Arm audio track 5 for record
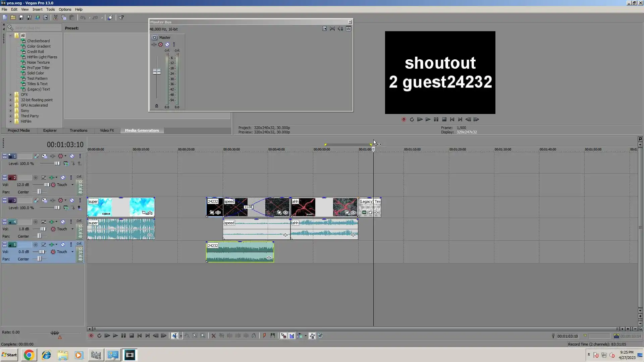This screenshot has width=644, height=362. tap(36, 245)
